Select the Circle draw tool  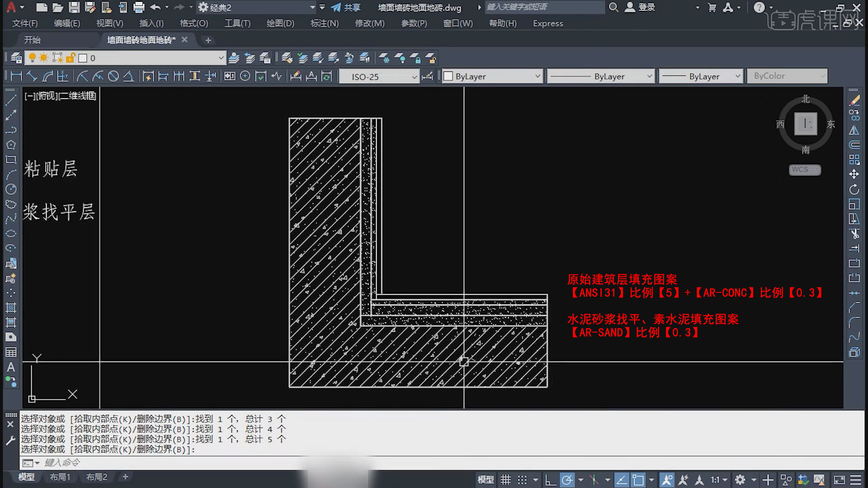coord(11,189)
